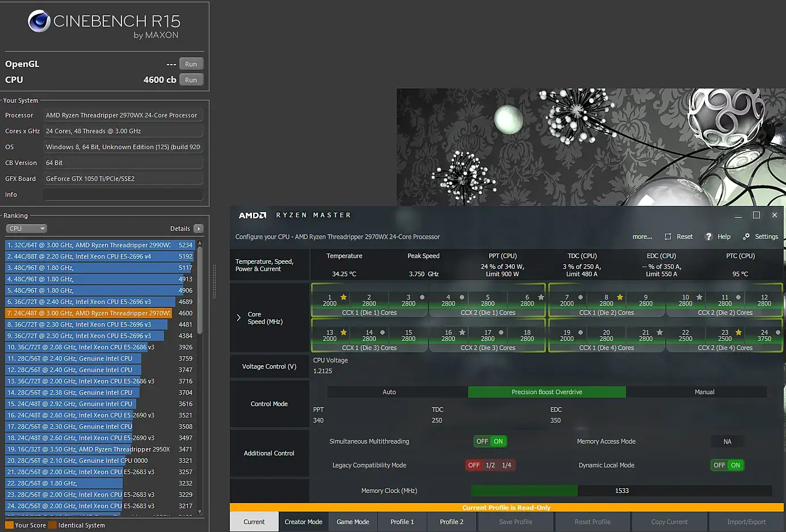Turn Simultaneous Multithreading OFF

pos(482,441)
